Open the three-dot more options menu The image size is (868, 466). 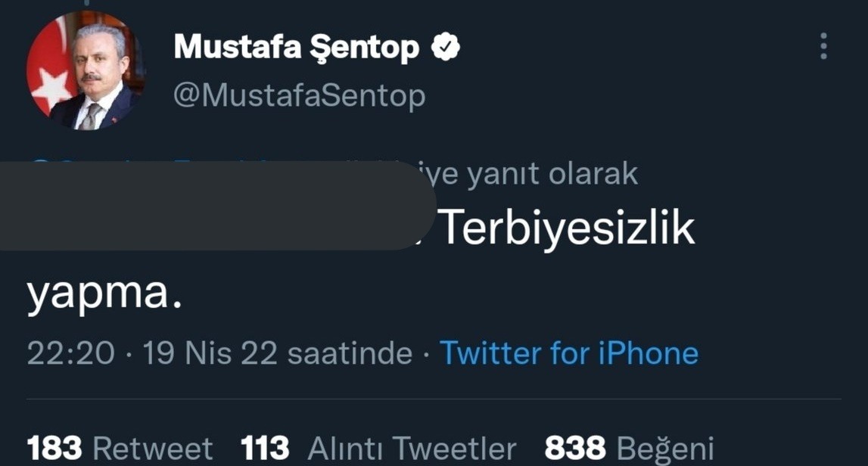pos(823,47)
